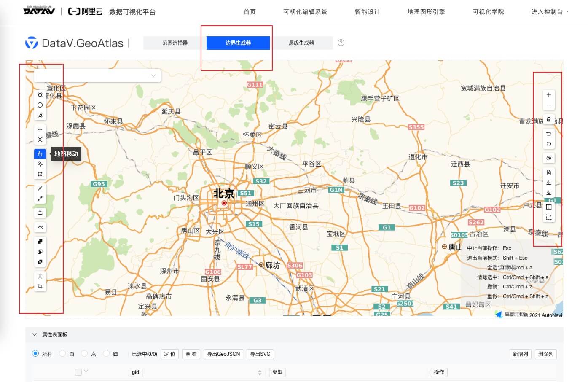Click the grid square icon in right toolbar

tap(549, 207)
